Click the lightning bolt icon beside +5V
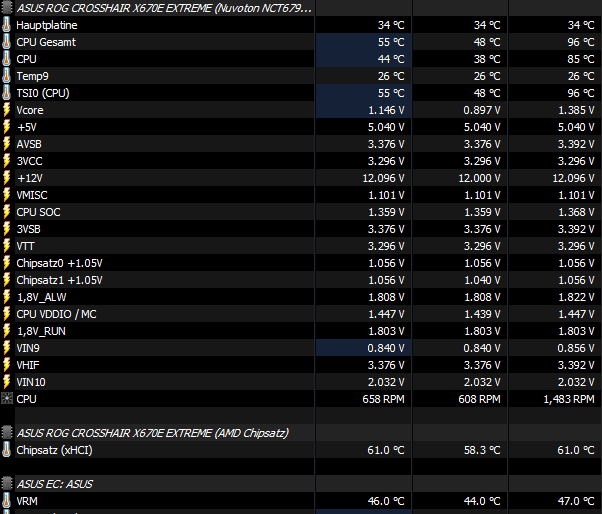The image size is (602, 514). point(7,127)
